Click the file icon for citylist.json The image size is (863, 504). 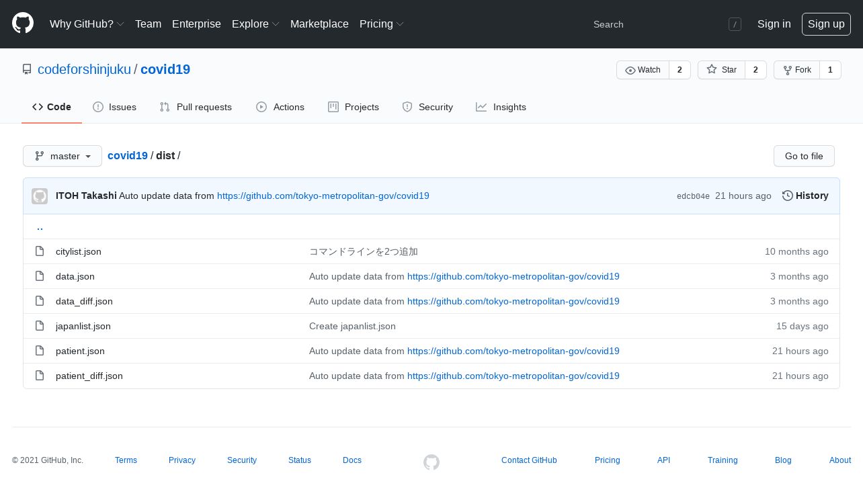pos(40,251)
